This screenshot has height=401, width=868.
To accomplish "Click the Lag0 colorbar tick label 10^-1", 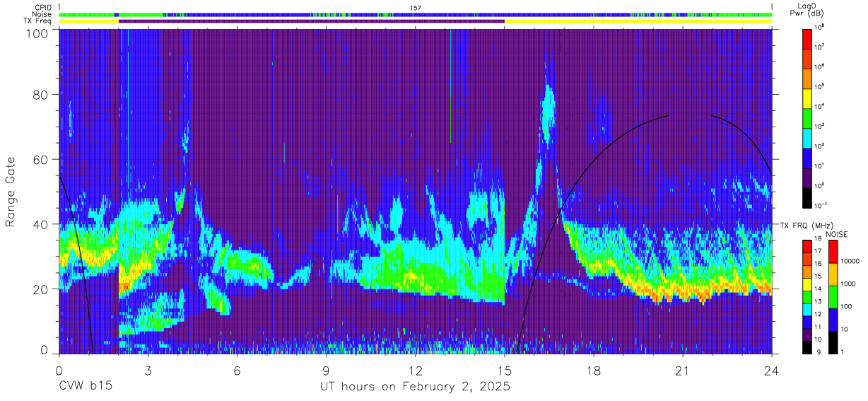I will [822, 206].
